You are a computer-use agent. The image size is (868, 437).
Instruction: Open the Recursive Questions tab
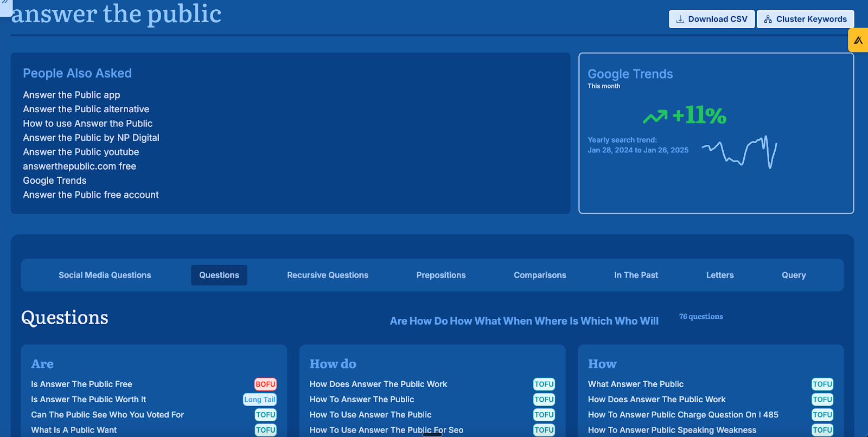click(x=328, y=275)
